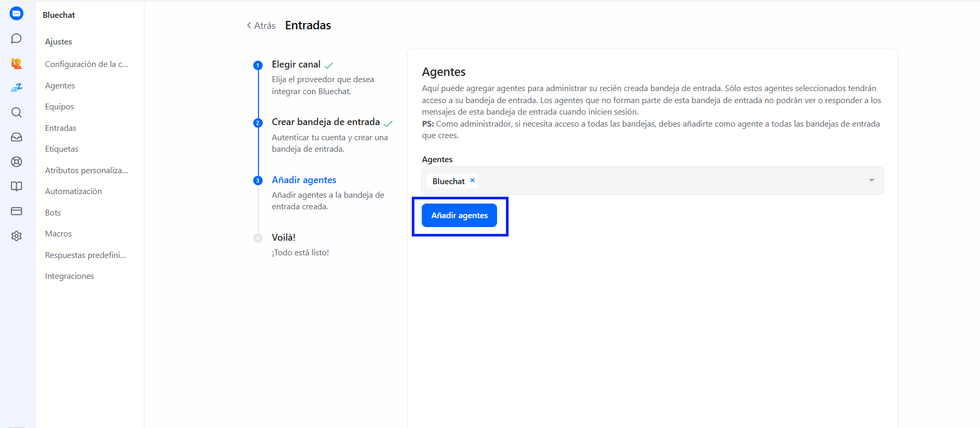The height and width of the screenshot is (428, 980).
Task: Go back using the Atrás link
Action: click(x=261, y=26)
